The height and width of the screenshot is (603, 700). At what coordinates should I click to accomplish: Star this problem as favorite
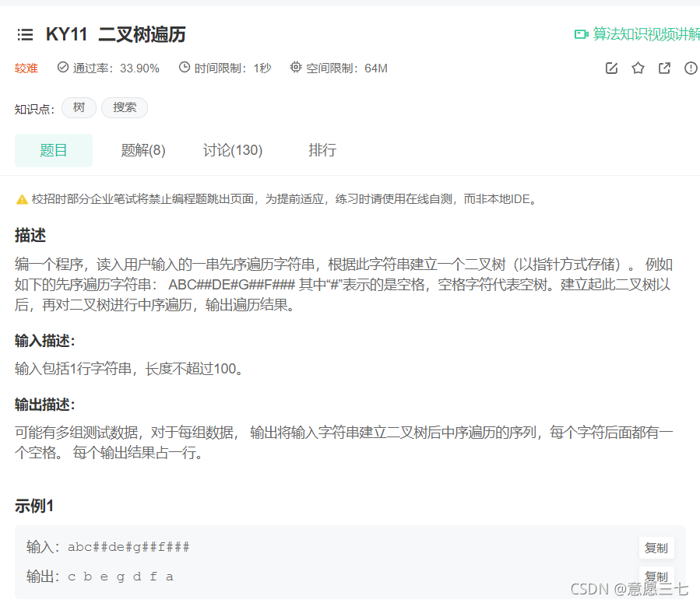[638, 68]
